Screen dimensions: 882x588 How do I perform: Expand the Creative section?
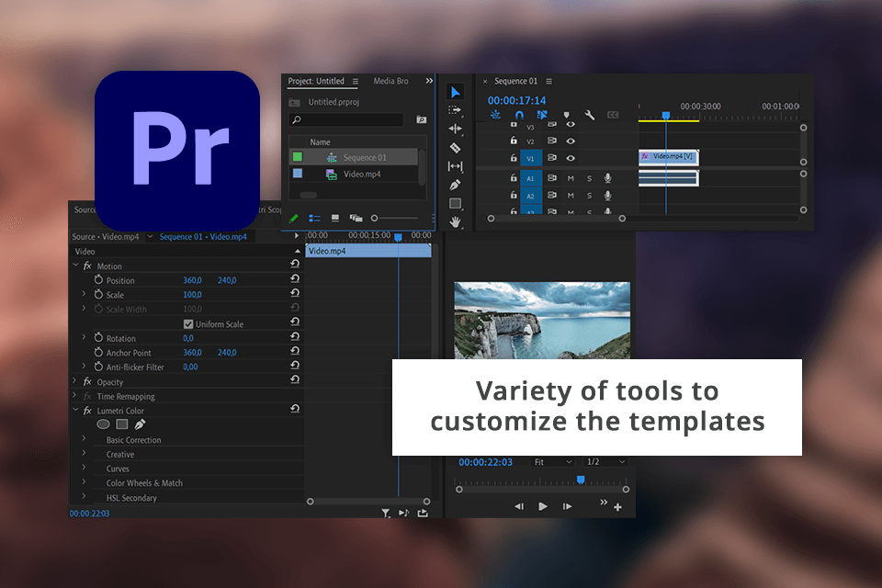84,452
